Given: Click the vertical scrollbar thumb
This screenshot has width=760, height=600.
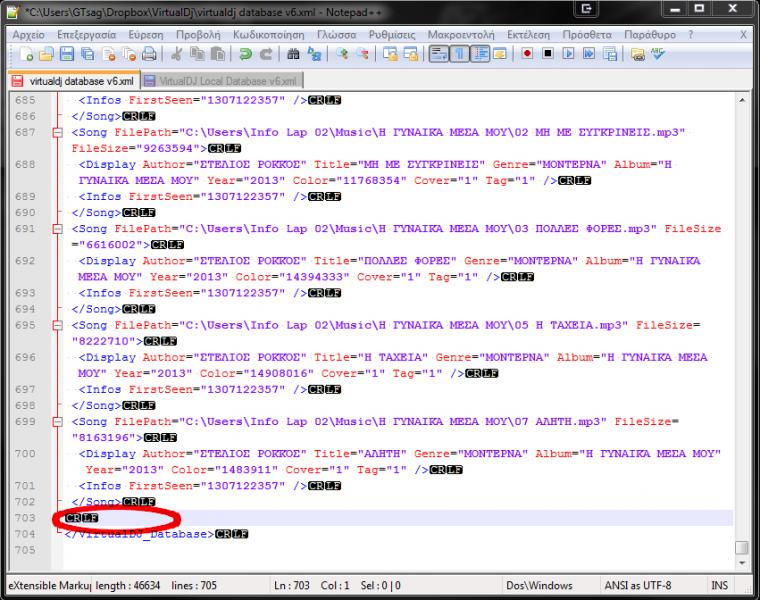Looking at the screenshot, I should 742,548.
